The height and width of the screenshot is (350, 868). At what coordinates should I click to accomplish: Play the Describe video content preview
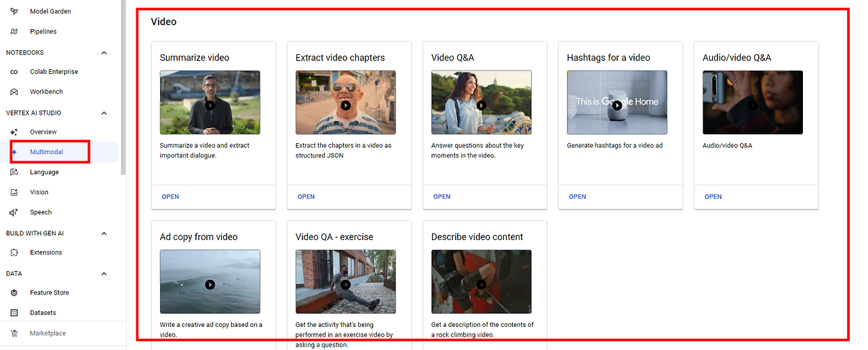point(481,284)
